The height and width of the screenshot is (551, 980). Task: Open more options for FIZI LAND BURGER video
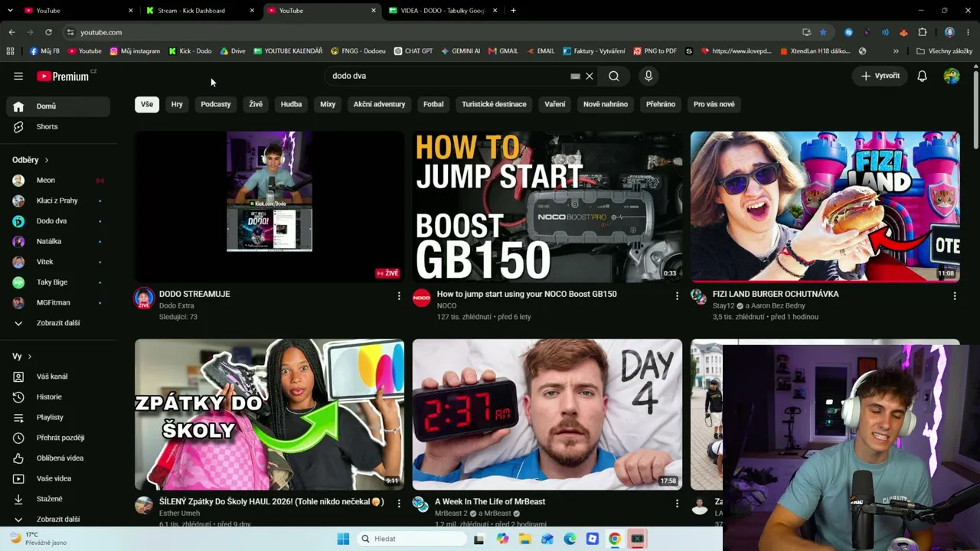point(955,295)
